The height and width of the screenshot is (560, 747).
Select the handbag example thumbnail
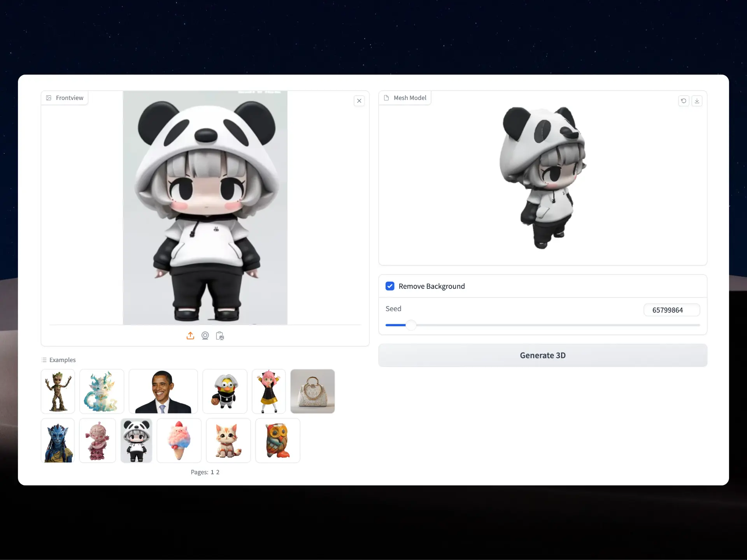312,391
